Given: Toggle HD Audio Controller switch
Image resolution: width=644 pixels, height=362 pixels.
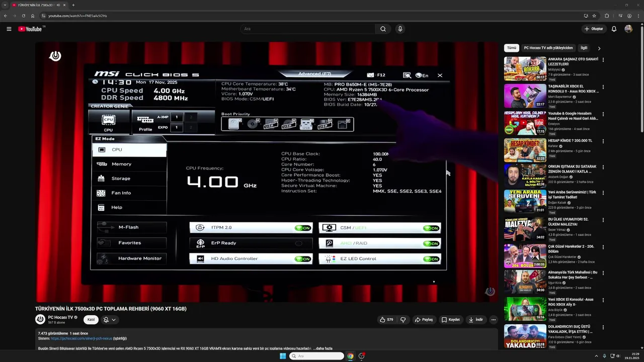Looking at the screenshot, I should pos(303,259).
